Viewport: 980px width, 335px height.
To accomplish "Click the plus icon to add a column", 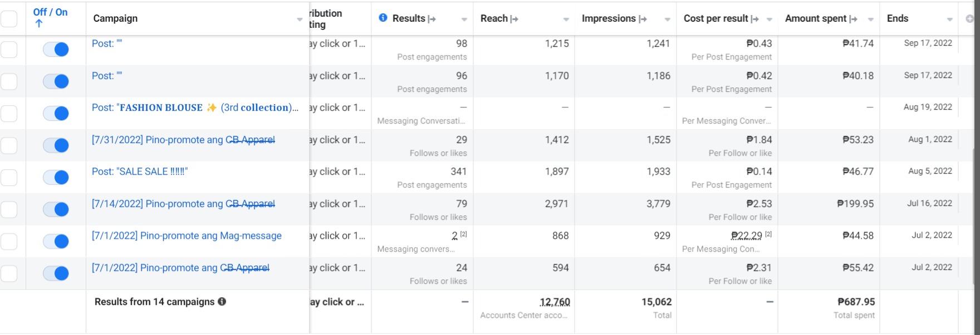I will click(970, 19).
